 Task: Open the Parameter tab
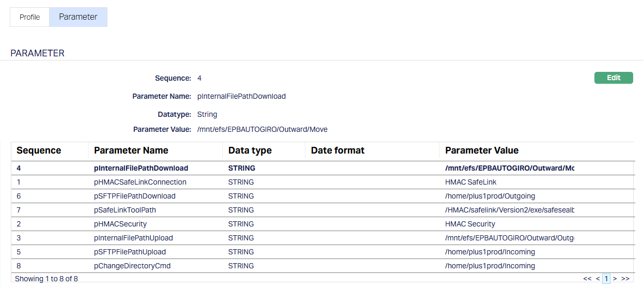[78, 17]
